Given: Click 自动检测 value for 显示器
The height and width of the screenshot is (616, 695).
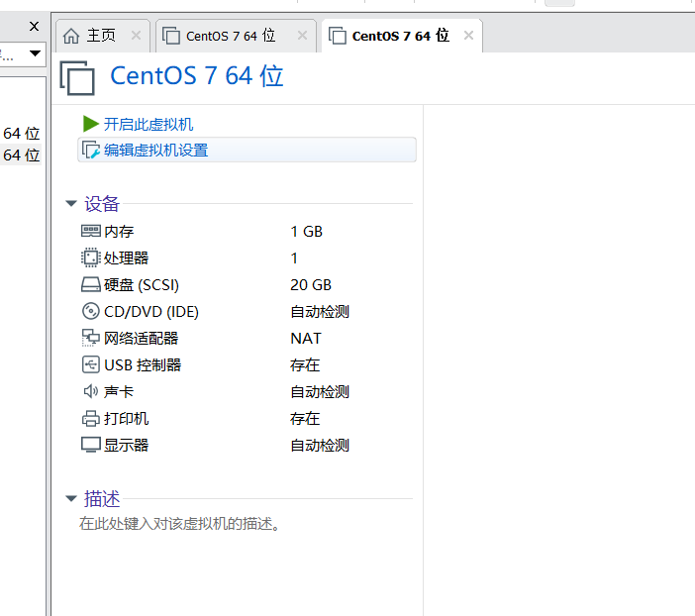Looking at the screenshot, I should click(x=320, y=446).
